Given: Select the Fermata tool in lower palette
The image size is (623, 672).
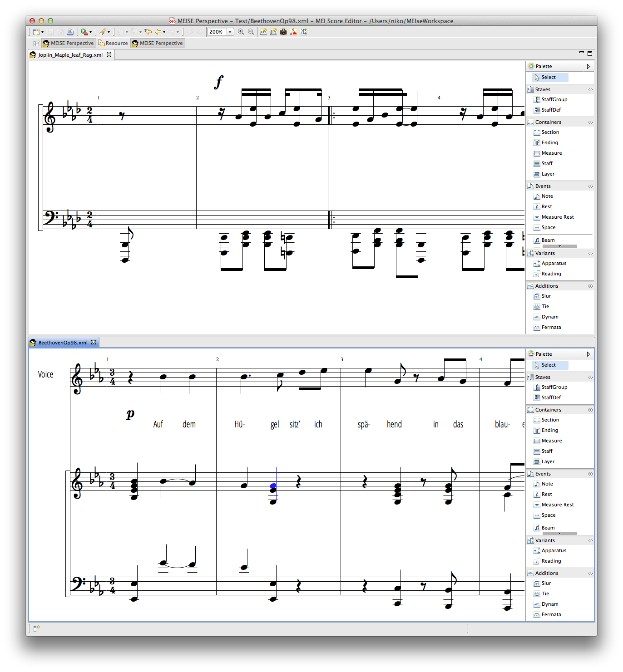Looking at the screenshot, I should pos(551,614).
